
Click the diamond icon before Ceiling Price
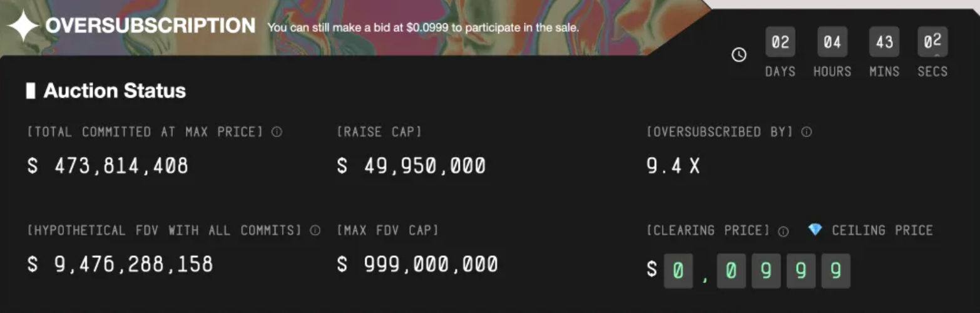coord(815,230)
